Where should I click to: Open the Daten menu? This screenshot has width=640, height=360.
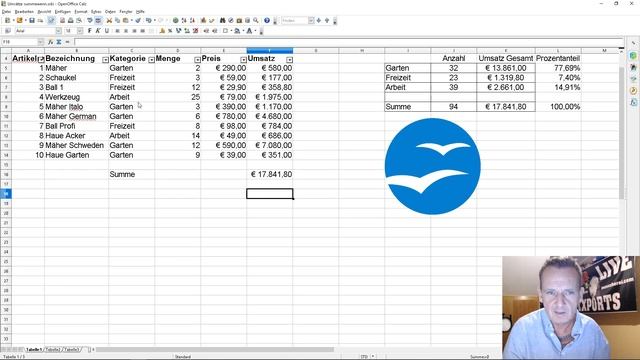[110, 11]
